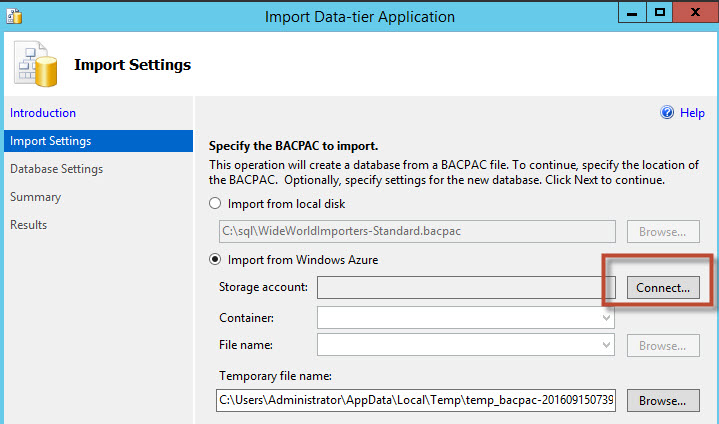Select the Summary step

tap(35, 197)
